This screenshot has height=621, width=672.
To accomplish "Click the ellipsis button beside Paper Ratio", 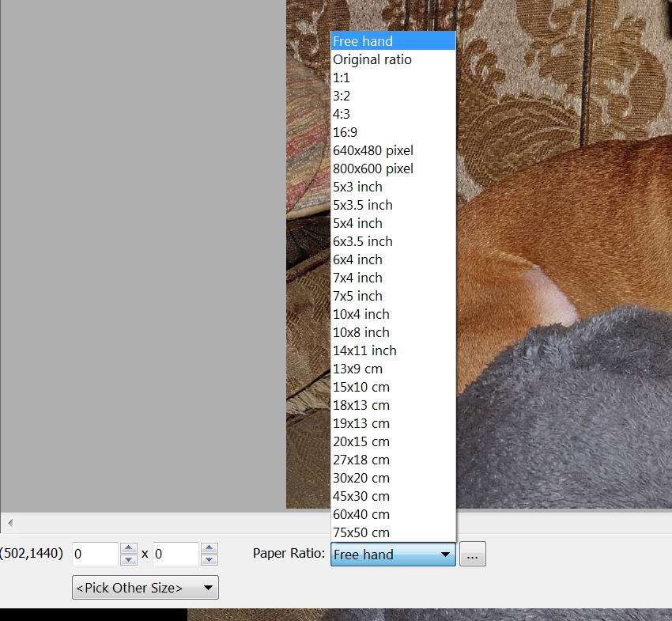I will pyautogui.click(x=472, y=555).
